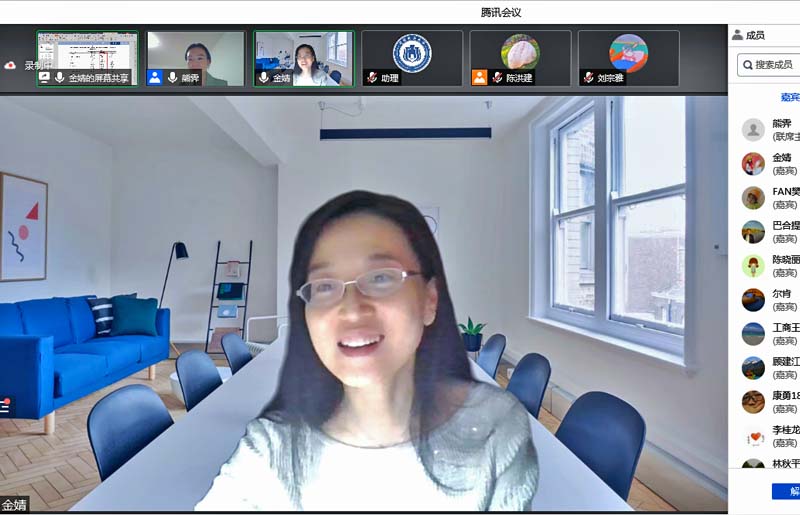Toggle microphone icon on 金婧 video tile
The height and width of the screenshot is (515, 800).
point(264,77)
